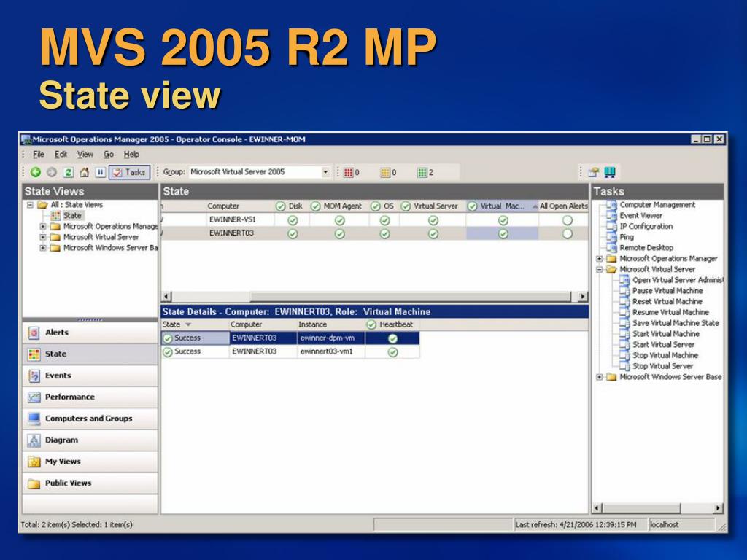Click right arrow of Tasks pane horizontal scrollbar

[x=718, y=508]
